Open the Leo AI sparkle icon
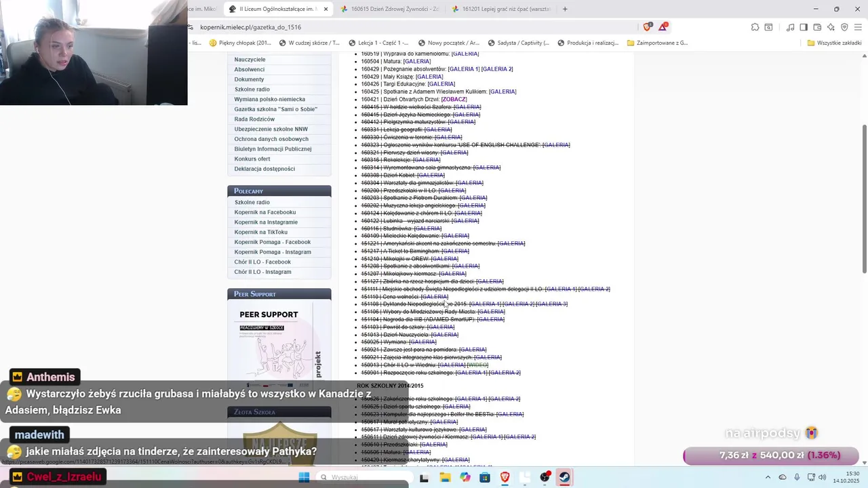868x488 pixels. point(831,27)
